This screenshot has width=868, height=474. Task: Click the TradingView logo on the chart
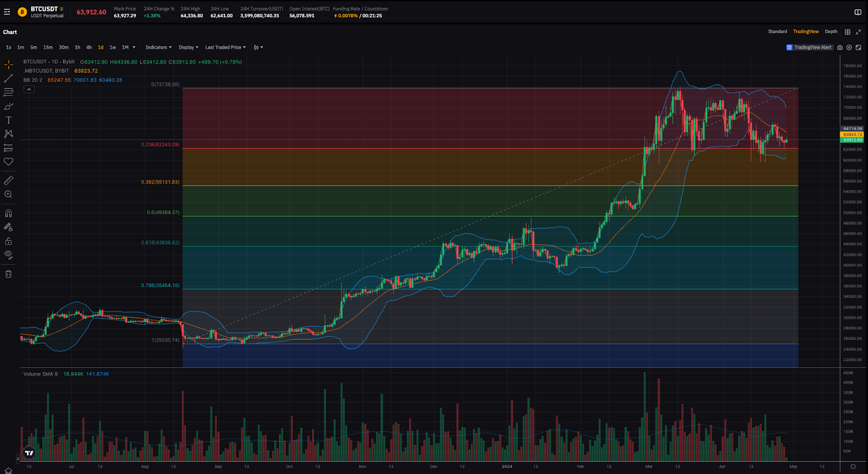pyautogui.click(x=29, y=453)
